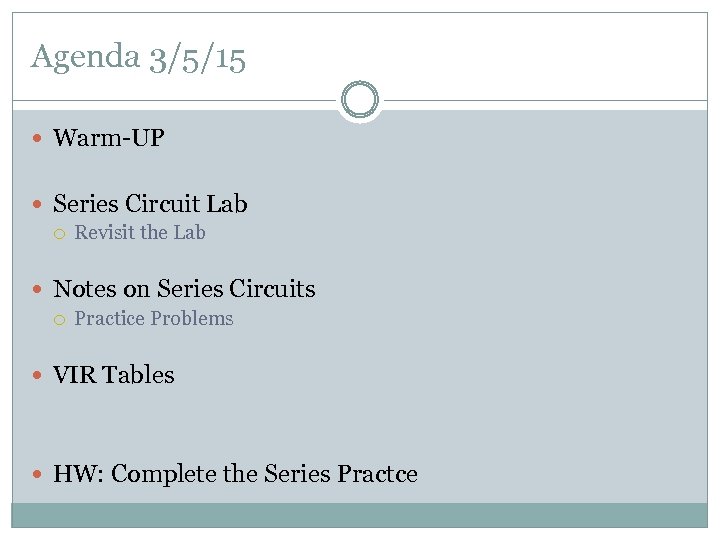This screenshot has width=720, height=540.
Task: Click the VIR Tables agenda item text
Action: (113, 375)
